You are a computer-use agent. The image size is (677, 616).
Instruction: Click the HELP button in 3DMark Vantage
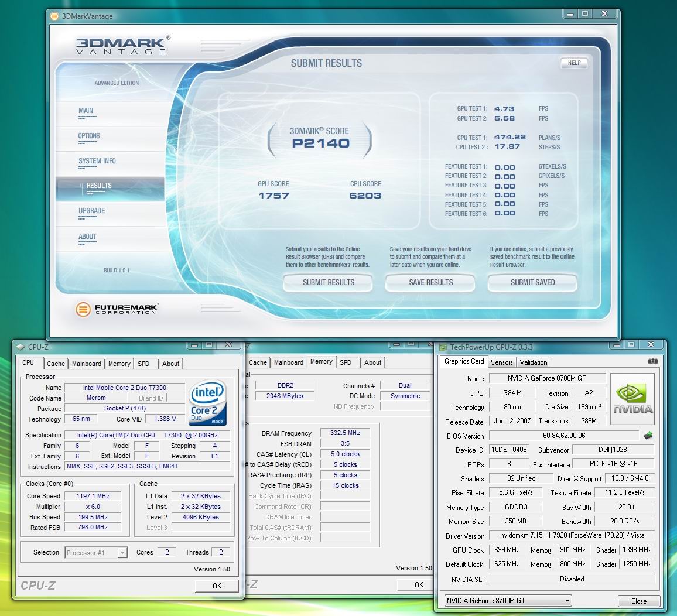pos(574,63)
